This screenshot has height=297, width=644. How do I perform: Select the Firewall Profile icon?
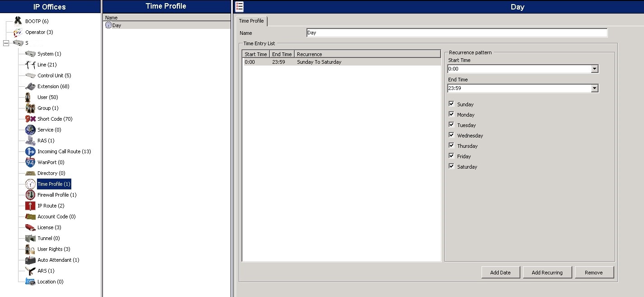(x=30, y=195)
